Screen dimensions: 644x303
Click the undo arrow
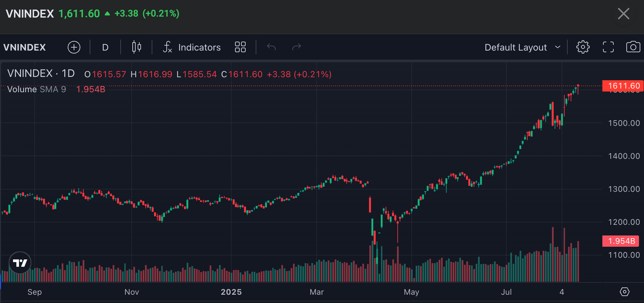click(271, 47)
